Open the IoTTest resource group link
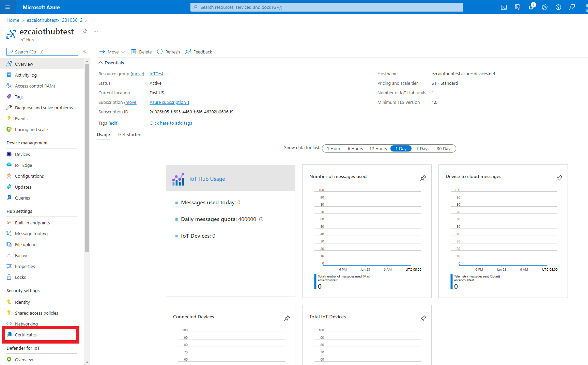This screenshot has height=365, width=588. (156, 74)
